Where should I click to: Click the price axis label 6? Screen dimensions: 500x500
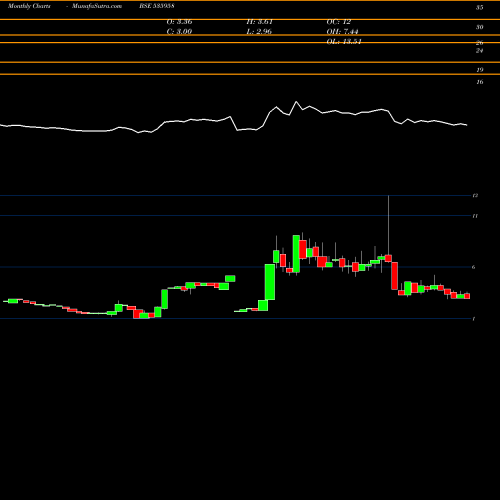474,267
